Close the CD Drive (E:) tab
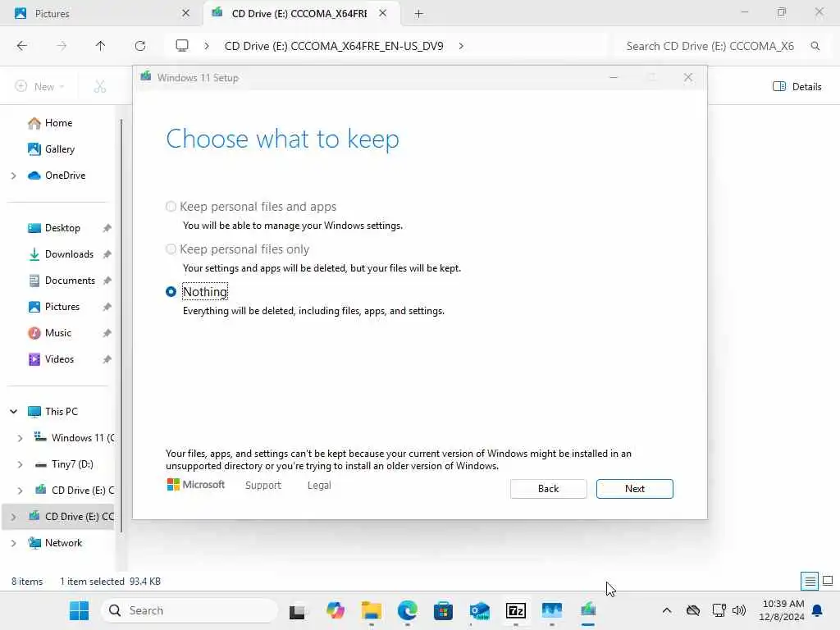The height and width of the screenshot is (630, 840). (x=382, y=13)
